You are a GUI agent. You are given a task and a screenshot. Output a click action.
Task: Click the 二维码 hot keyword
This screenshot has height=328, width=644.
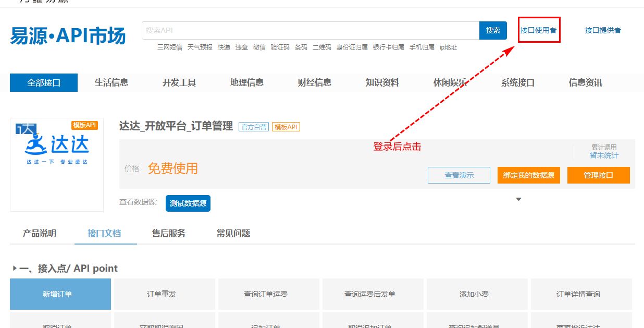coord(322,47)
